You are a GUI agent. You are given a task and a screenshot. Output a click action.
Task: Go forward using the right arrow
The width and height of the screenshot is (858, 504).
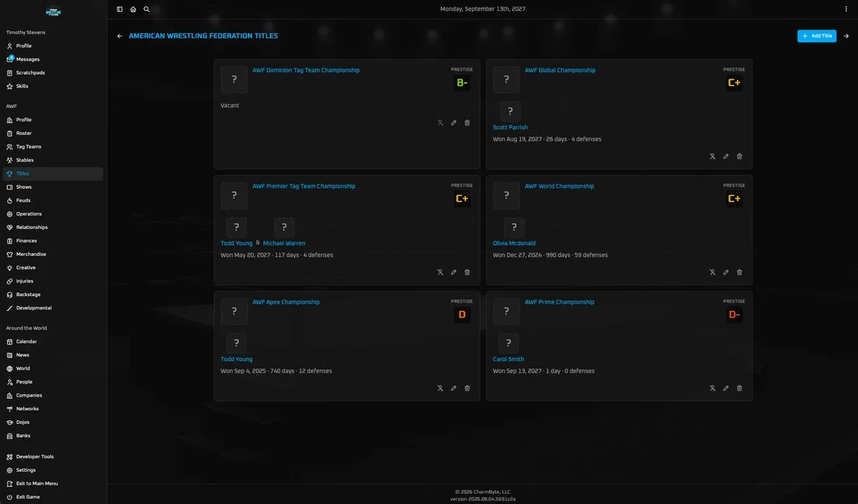(846, 36)
